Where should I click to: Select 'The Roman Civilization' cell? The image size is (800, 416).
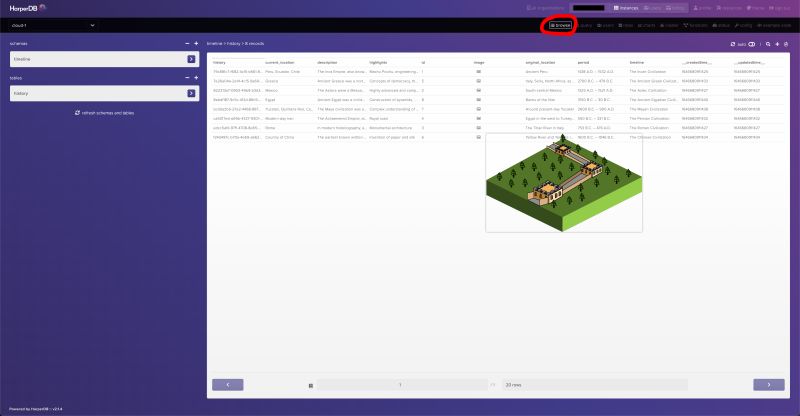point(648,128)
